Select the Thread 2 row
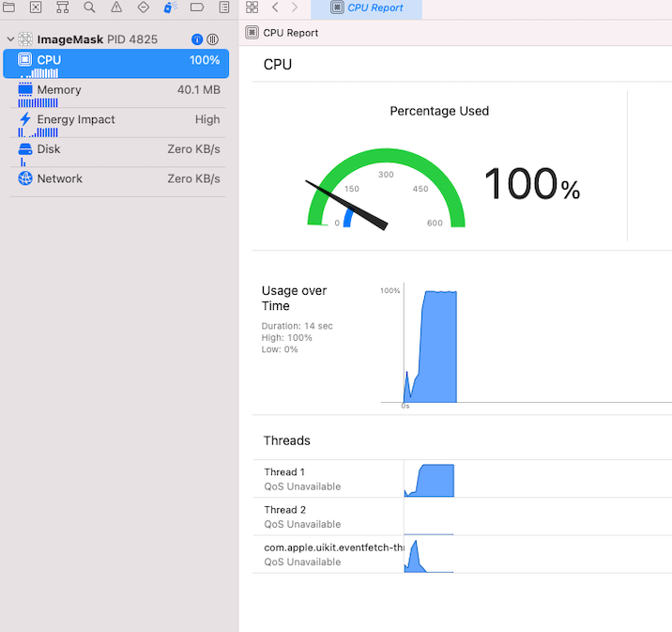The height and width of the screenshot is (632, 672). click(x=463, y=516)
